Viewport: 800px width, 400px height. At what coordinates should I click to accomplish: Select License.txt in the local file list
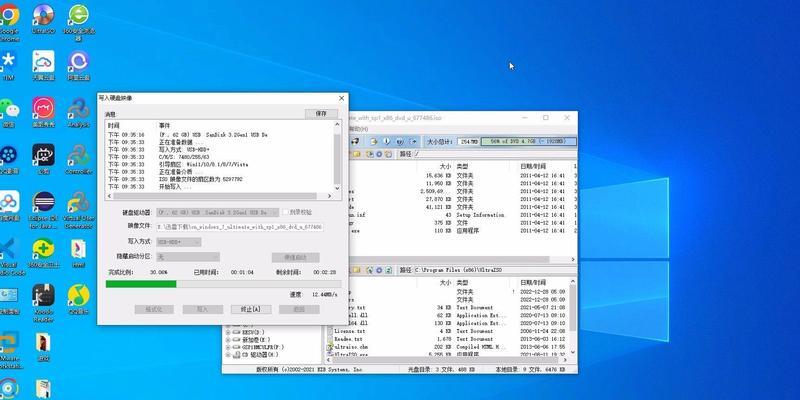pyautogui.click(x=349, y=331)
